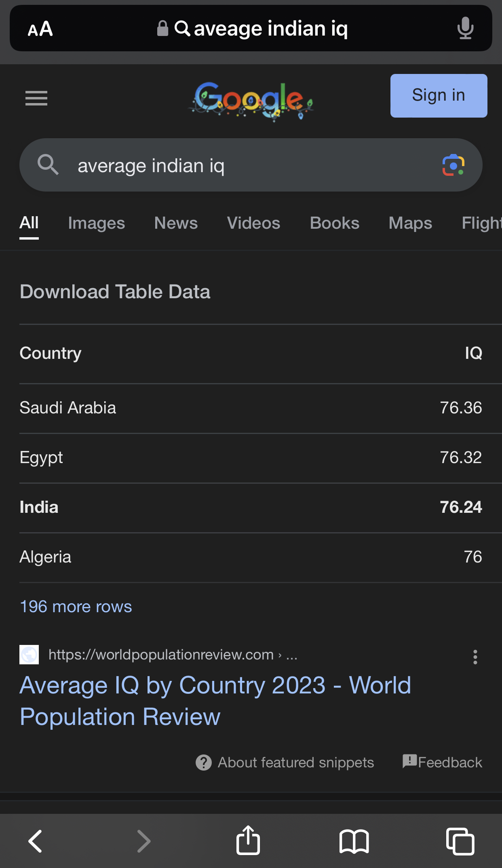Open Safari bookmarks book icon
The height and width of the screenshot is (868, 502).
point(354,841)
